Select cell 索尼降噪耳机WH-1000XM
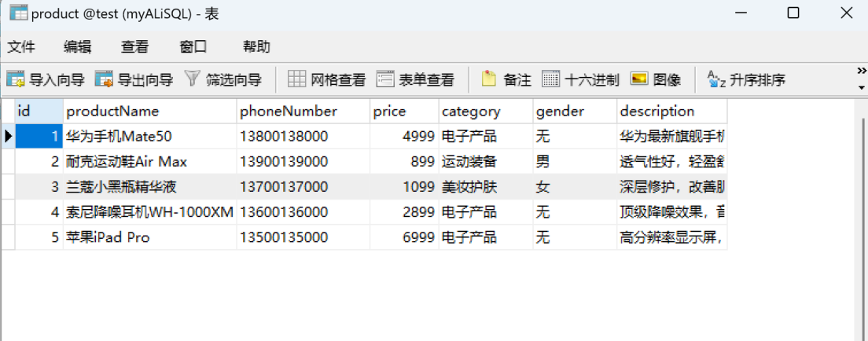This screenshot has height=341, width=868. click(150, 212)
